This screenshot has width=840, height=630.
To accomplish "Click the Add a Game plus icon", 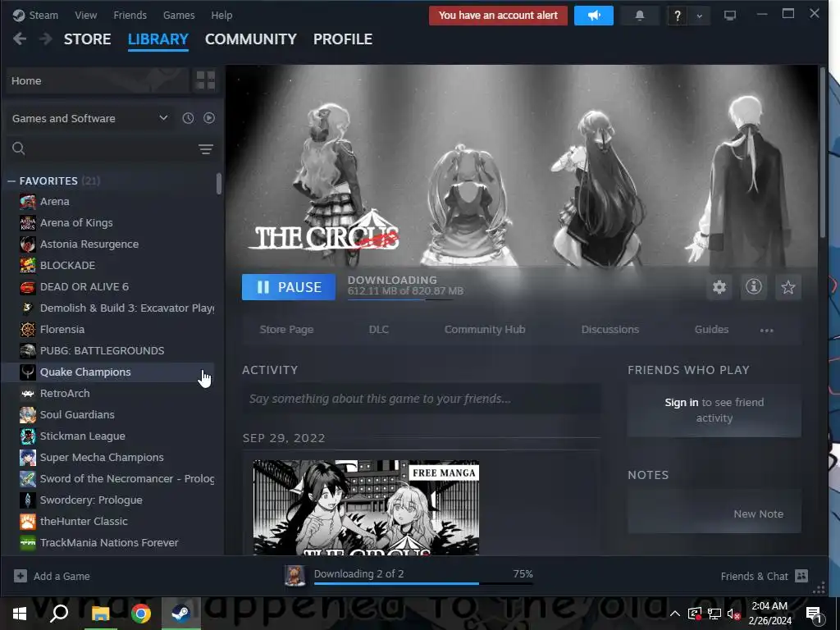I will tap(21, 576).
